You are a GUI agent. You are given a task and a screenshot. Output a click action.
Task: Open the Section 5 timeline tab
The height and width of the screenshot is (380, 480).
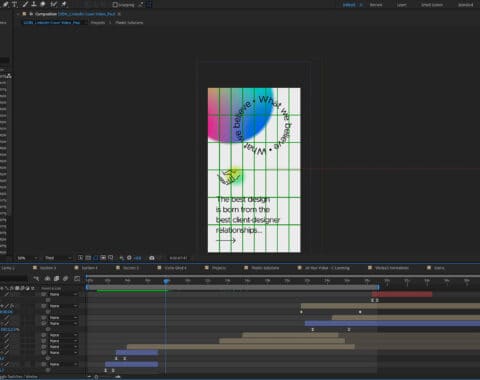(x=130, y=268)
